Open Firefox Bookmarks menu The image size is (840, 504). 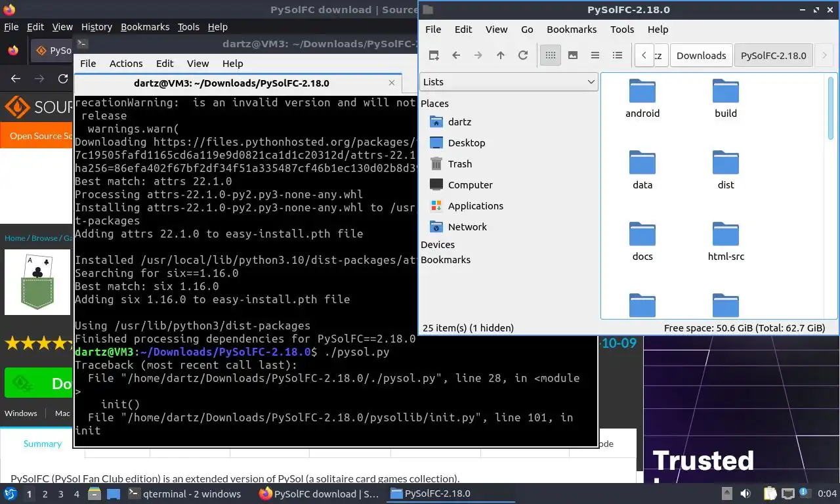145,27
